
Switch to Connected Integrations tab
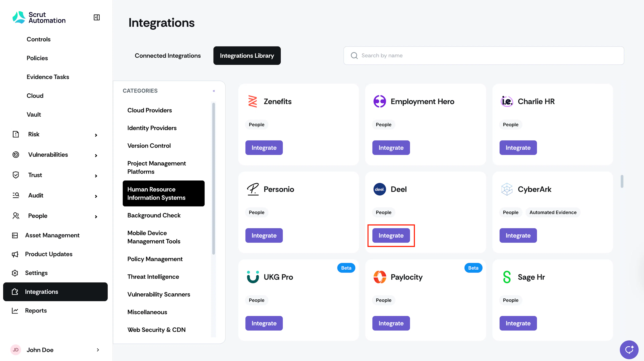click(168, 56)
